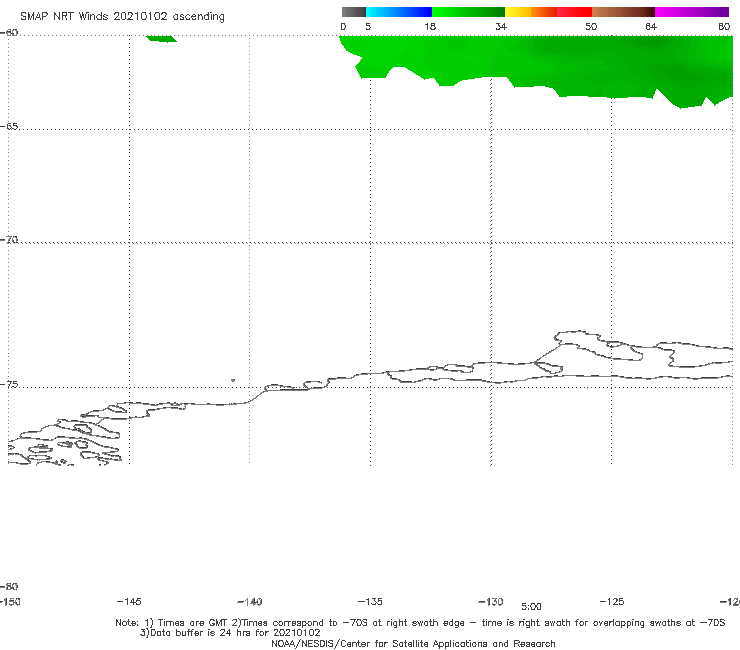Click the blue segment of the color scale

(399, 12)
